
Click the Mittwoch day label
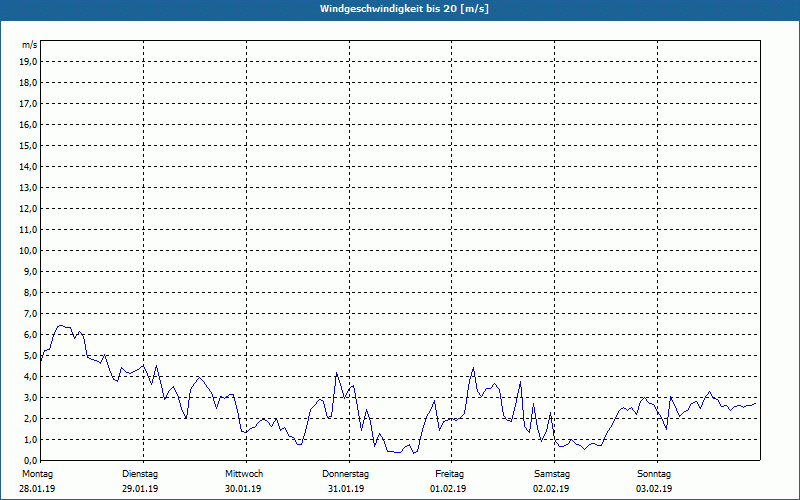pos(244,474)
